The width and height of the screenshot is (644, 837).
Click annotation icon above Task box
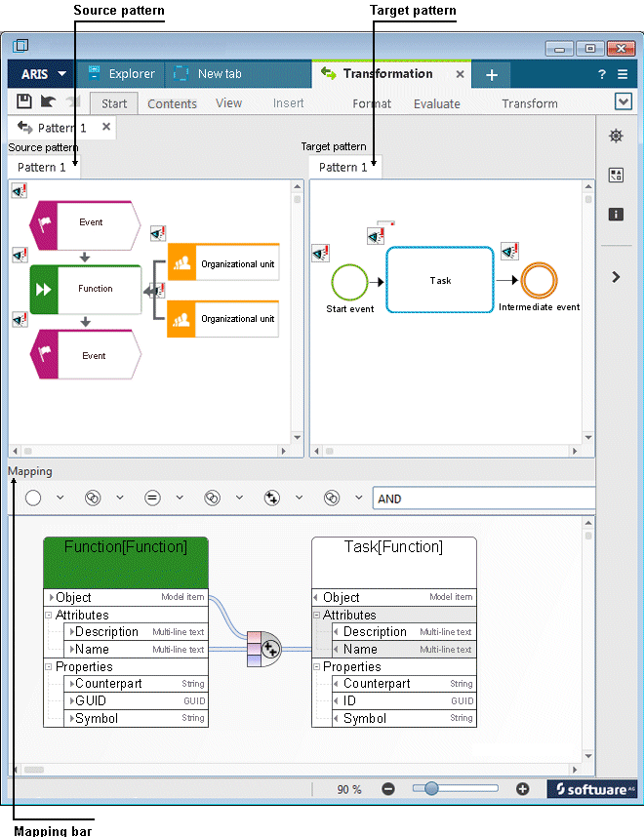[x=376, y=235]
